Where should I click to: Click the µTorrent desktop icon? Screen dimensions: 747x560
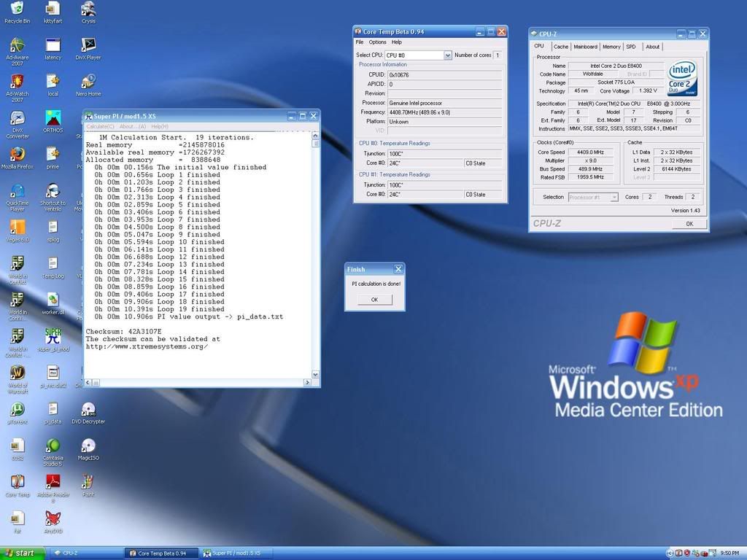coord(18,413)
